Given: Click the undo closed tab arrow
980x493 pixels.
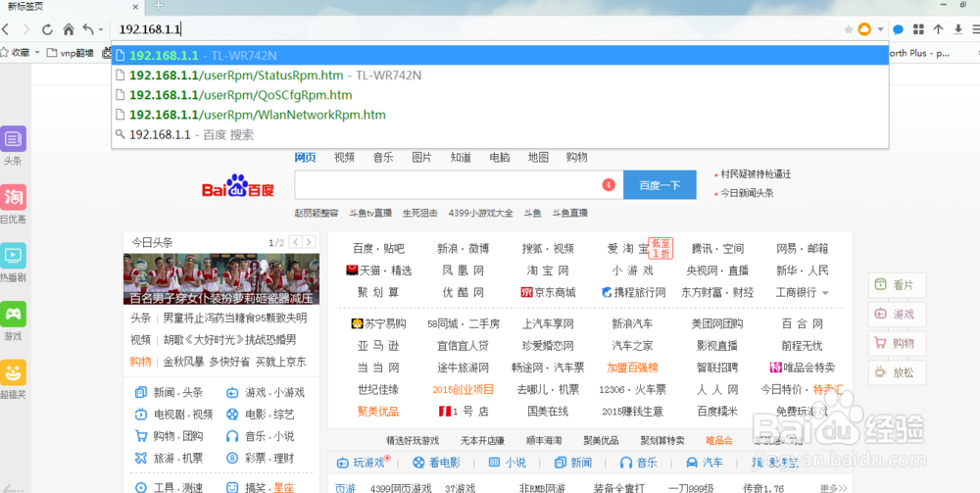Looking at the screenshot, I should coord(88,29).
